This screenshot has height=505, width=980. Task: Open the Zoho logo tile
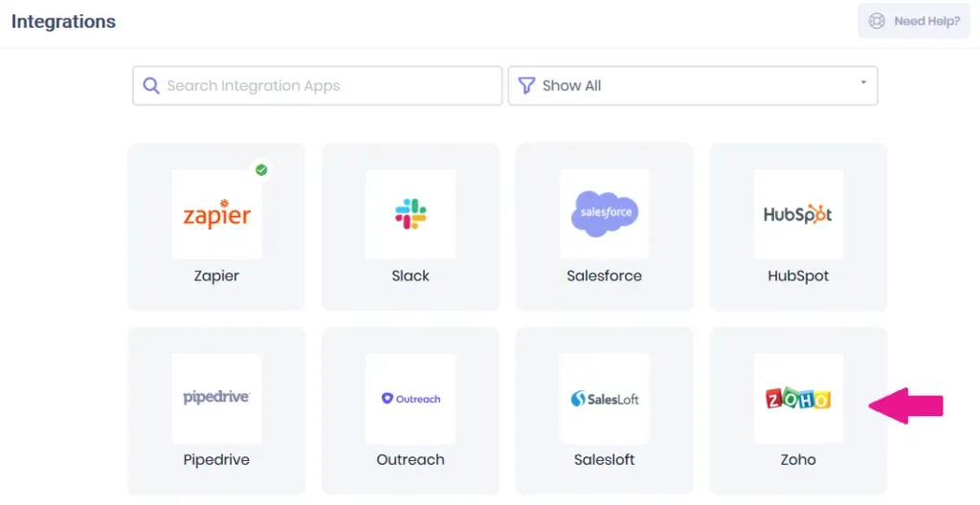pyautogui.click(x=798, y=398)
